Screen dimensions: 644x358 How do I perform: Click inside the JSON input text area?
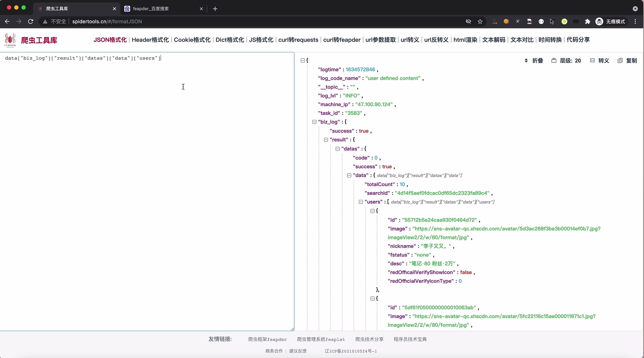click(147, 191)
